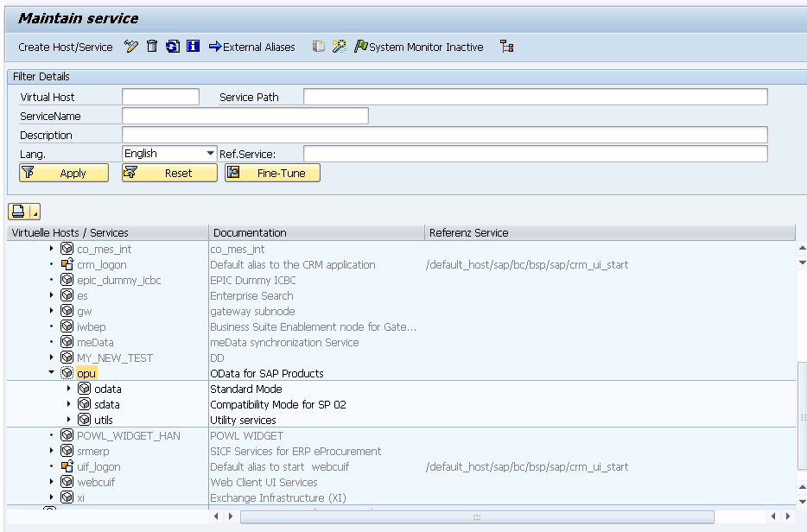Click the blue information icon
The height and width of the screenshot is (532, 807).
pos(194,47)
